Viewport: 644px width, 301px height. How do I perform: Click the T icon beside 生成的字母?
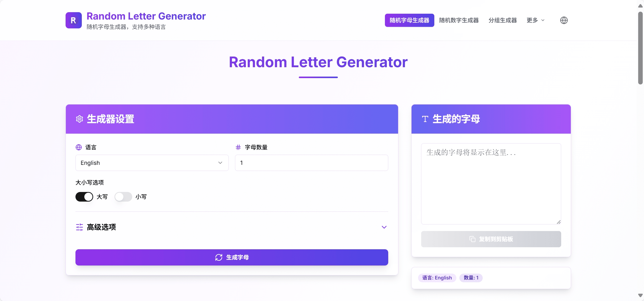coord(425,119)
